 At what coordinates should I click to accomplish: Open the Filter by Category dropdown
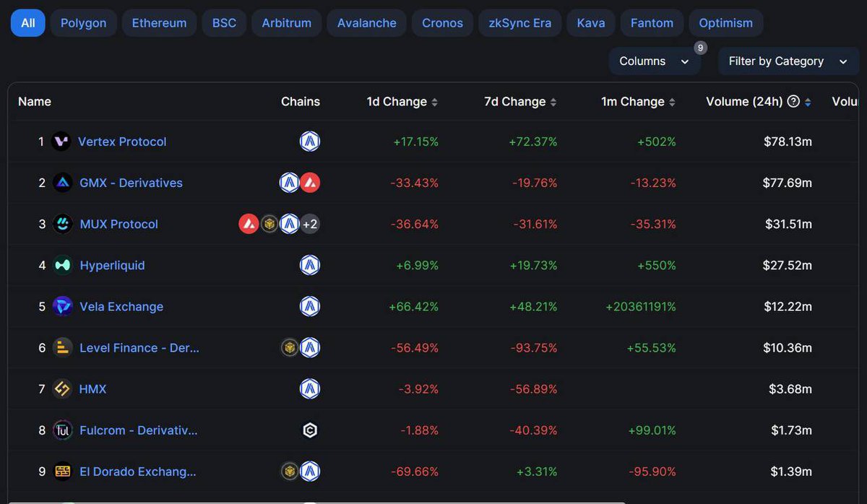788,61
